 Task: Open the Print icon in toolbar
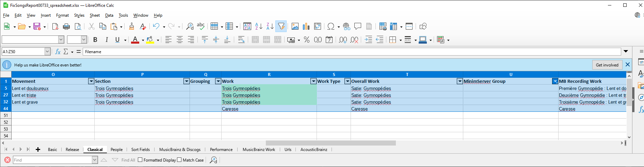tap(66, 26)
